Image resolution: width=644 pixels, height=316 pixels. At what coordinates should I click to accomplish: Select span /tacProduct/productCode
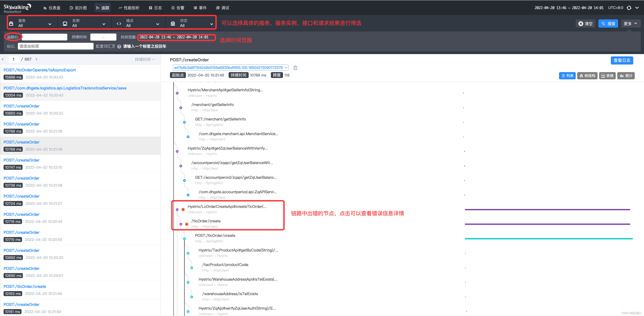click(225, 265)
